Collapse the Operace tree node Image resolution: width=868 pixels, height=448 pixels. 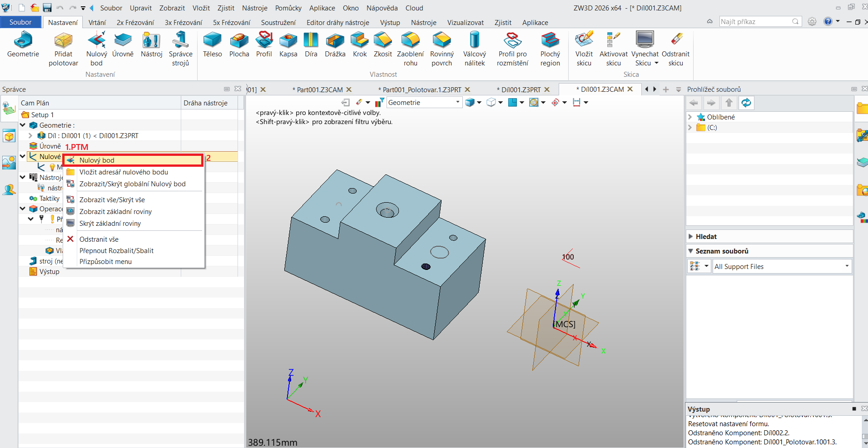(23, 209)
